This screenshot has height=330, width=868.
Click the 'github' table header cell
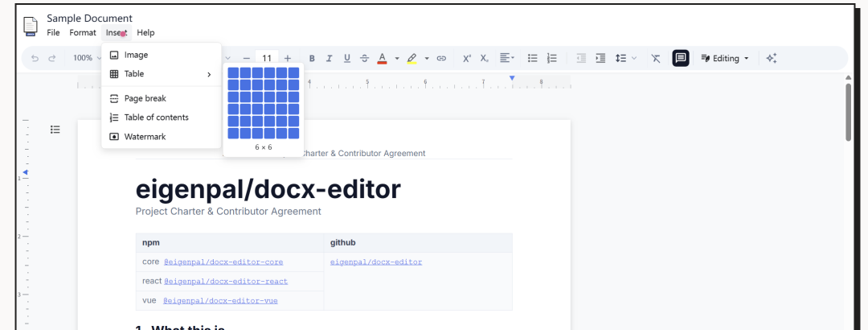[x=418, y=243]
